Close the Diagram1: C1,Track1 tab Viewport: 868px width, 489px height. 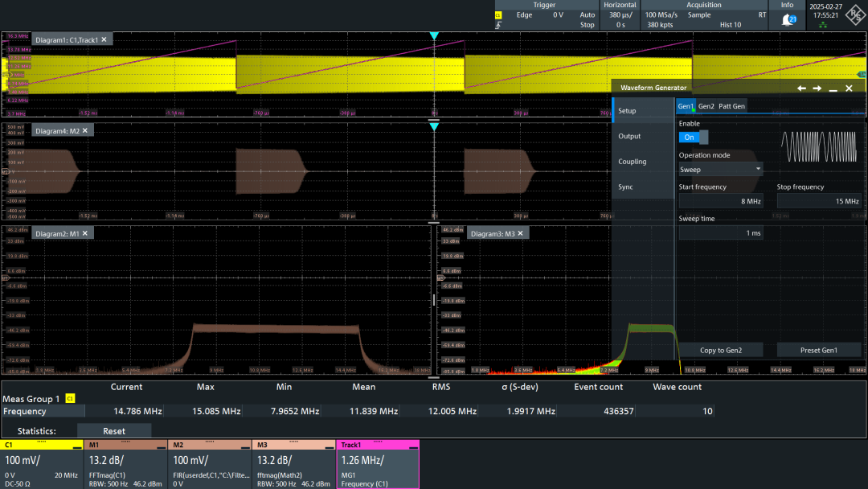point(104,39)
